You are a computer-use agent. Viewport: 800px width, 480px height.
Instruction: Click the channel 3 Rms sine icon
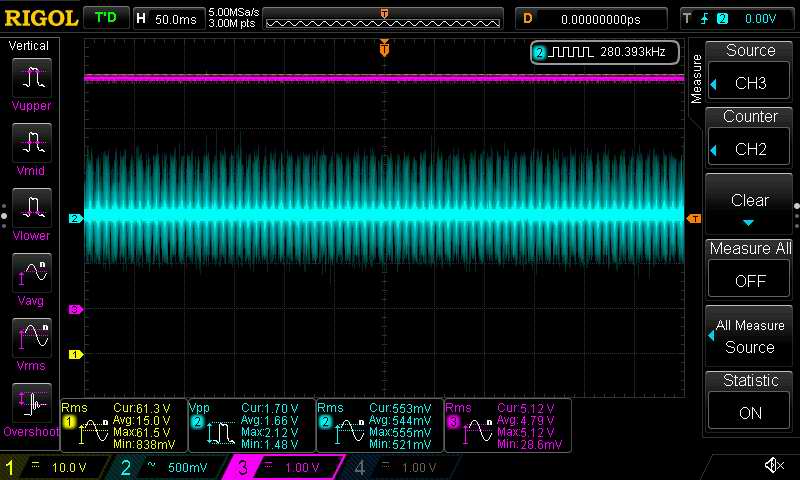[x=477, y=431]
